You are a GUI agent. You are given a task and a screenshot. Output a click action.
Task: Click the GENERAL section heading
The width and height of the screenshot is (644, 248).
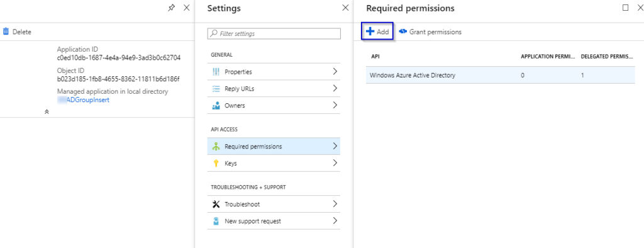[221, 55]
